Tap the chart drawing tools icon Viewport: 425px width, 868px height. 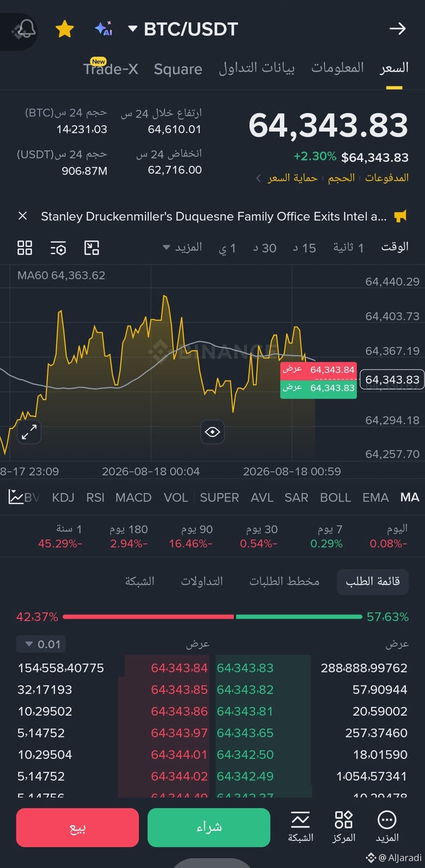(x=92, y=248)
